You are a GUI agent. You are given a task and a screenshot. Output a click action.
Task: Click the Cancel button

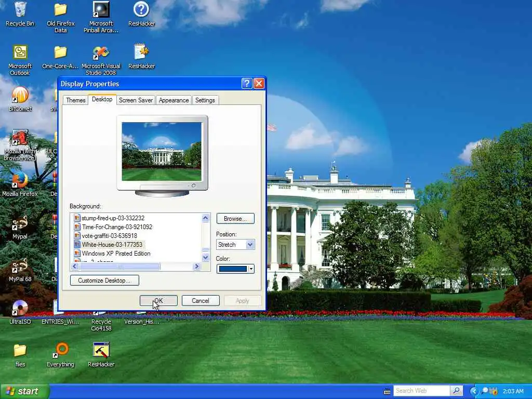[x=201, y=301]
